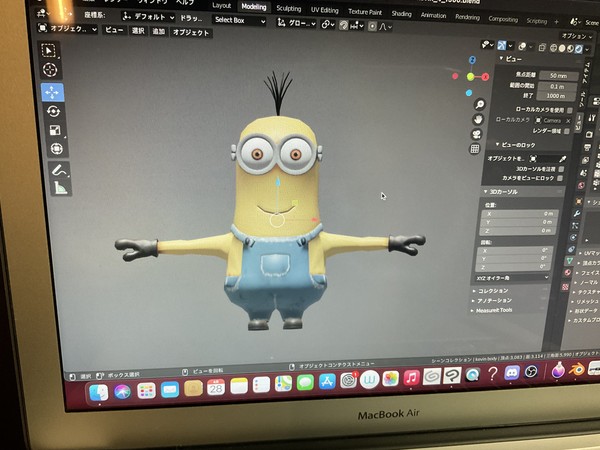Expand the アノテーション panel
This screenshot has width=600, height=450.
click(492, 301)
